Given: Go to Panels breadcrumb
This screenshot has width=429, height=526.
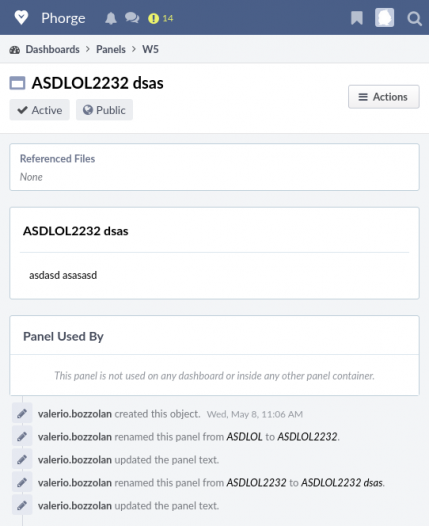Looking at the screenshot, I should click(111, 49).
